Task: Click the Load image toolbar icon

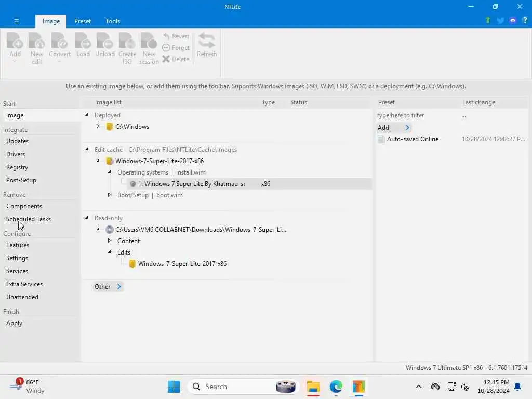Action: (83, 45)
